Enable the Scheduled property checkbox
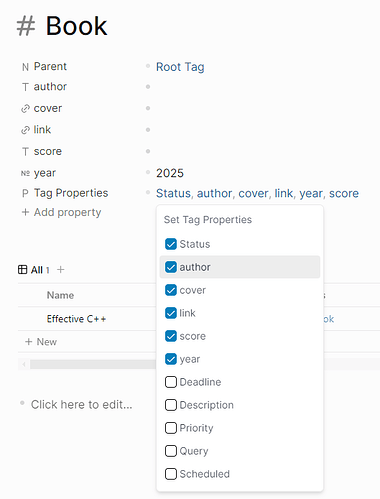380x499 pixels. (x=171, y=474)
